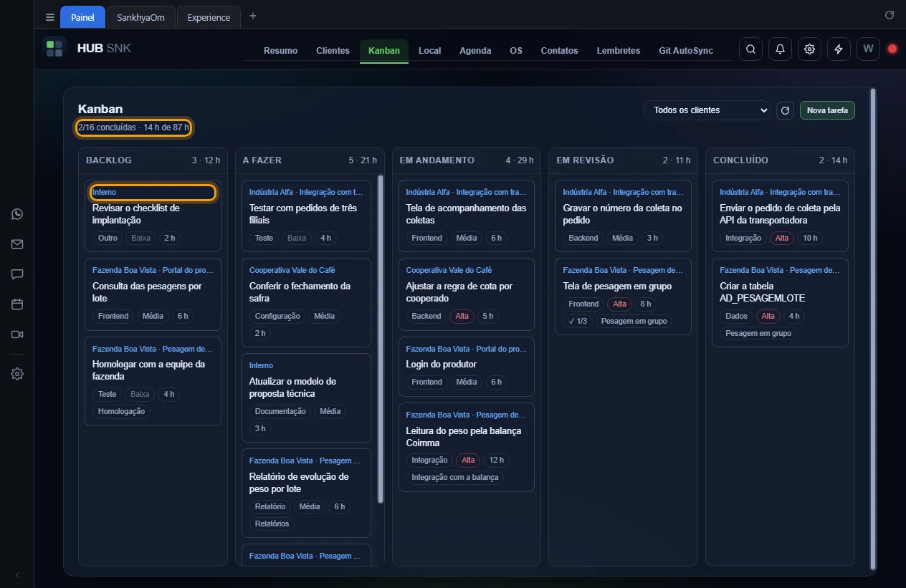Switch to the Painel tab
The image size is (906, 588).
pyautogui.click(x=82, y=17)
